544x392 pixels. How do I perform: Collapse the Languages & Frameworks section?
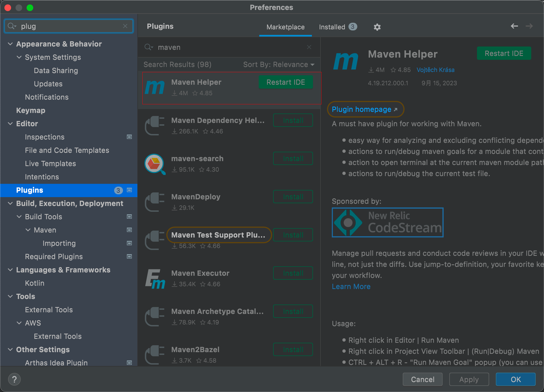tap(10, 270)
